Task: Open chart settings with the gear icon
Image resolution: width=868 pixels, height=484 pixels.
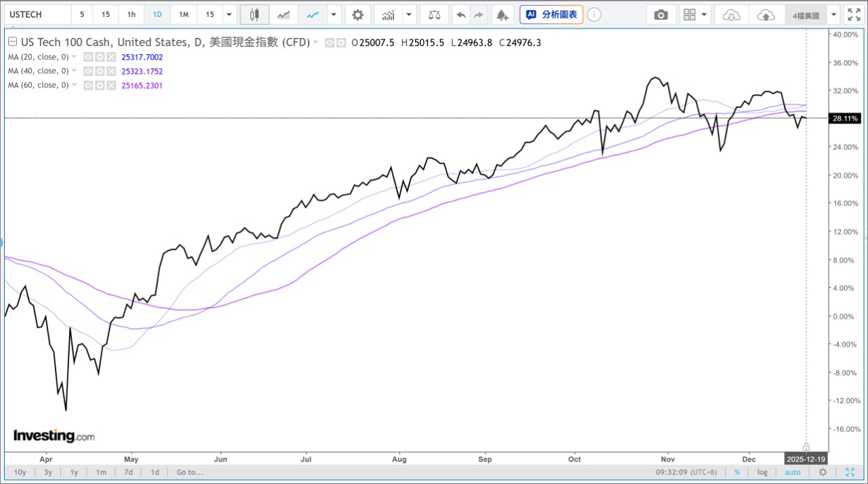Action: (x=357, y=14)
